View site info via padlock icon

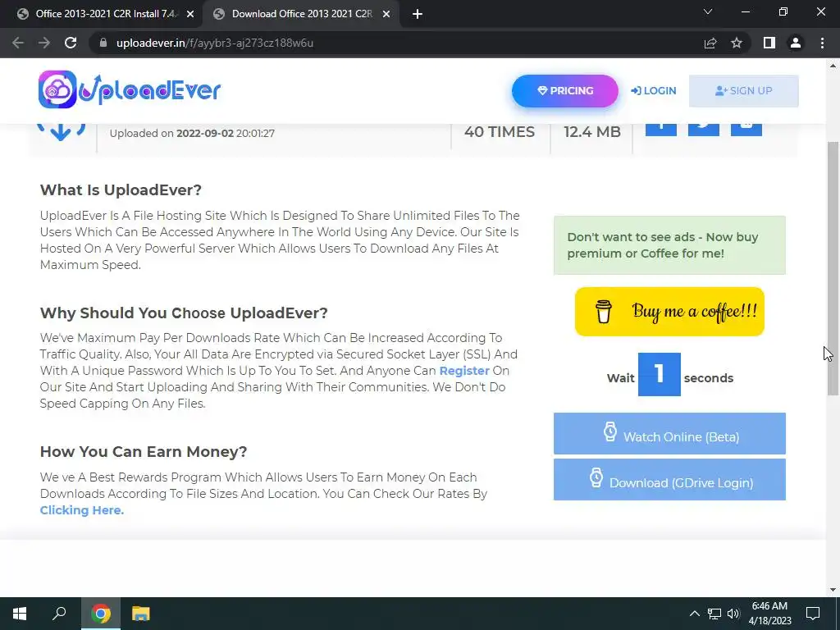point(103,43)
